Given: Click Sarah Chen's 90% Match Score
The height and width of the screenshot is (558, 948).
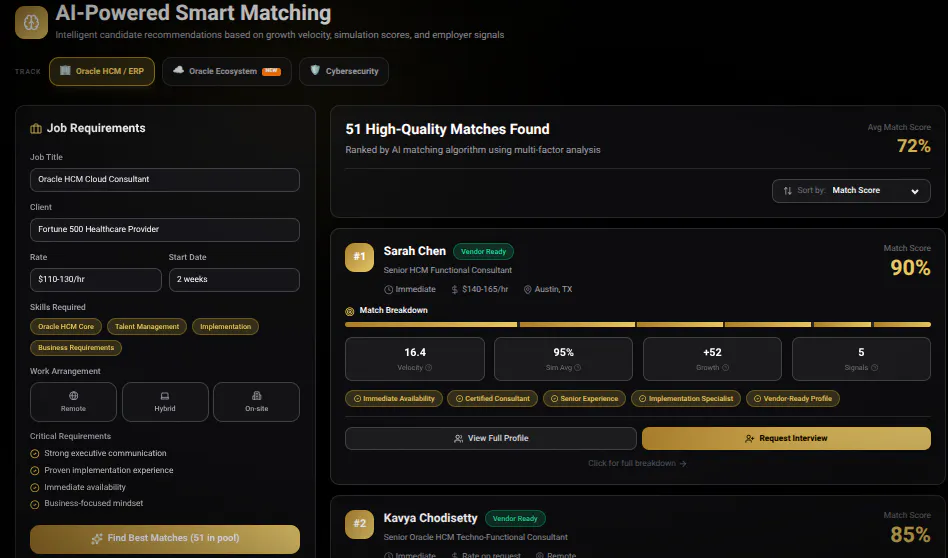Looking at the screenshot, I should tap(910, 268).
